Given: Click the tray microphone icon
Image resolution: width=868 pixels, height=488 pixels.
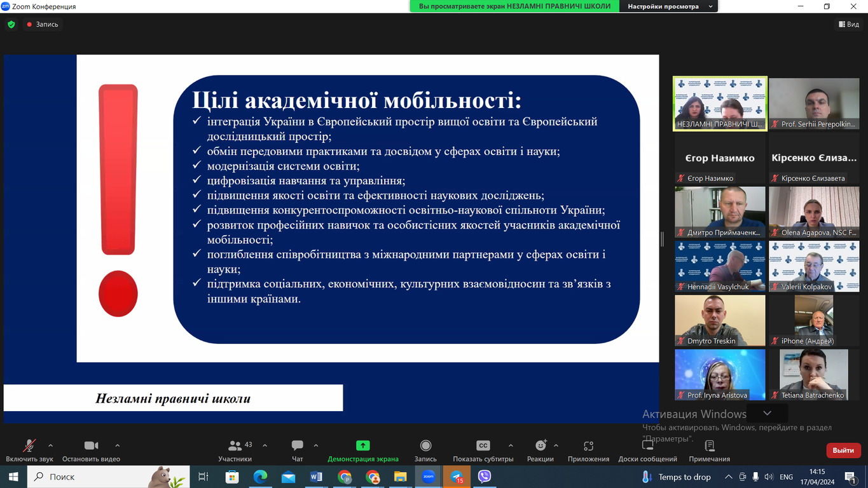Looking at the screenshot, I should tap(755, 477).
